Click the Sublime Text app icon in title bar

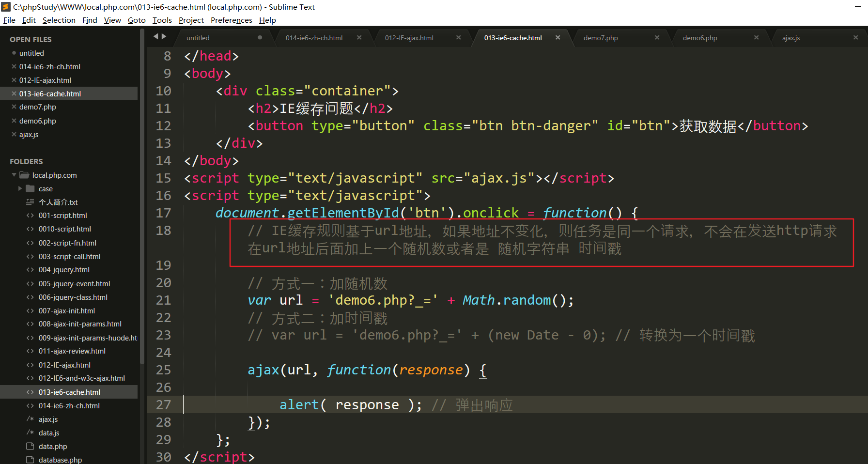6,7
